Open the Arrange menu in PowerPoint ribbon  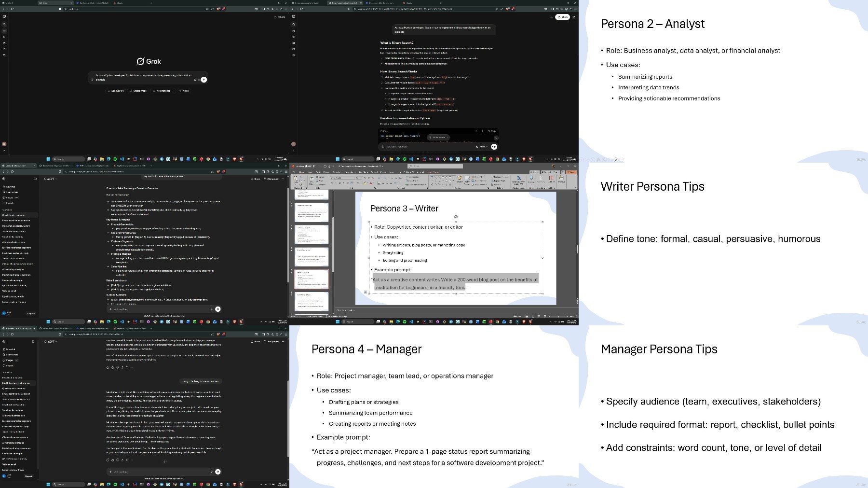point(460,181)
